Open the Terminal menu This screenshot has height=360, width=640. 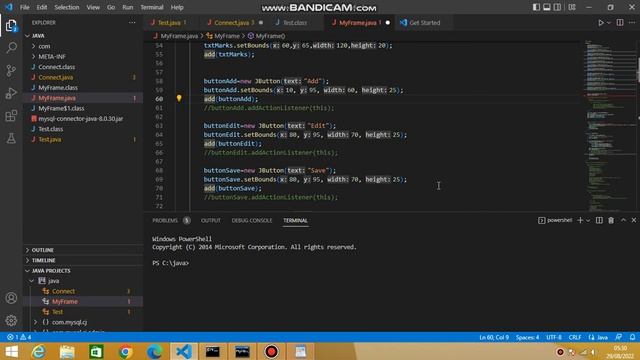click(151, 7)
